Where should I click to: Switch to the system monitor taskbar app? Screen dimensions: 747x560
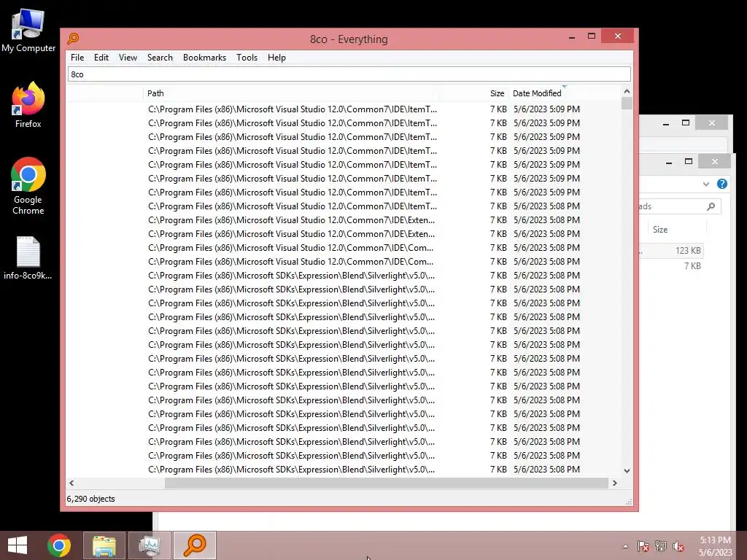[149, 545]
